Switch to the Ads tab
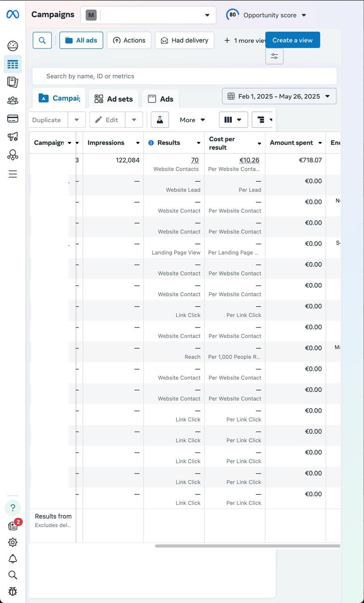 [x=160, y=99]
